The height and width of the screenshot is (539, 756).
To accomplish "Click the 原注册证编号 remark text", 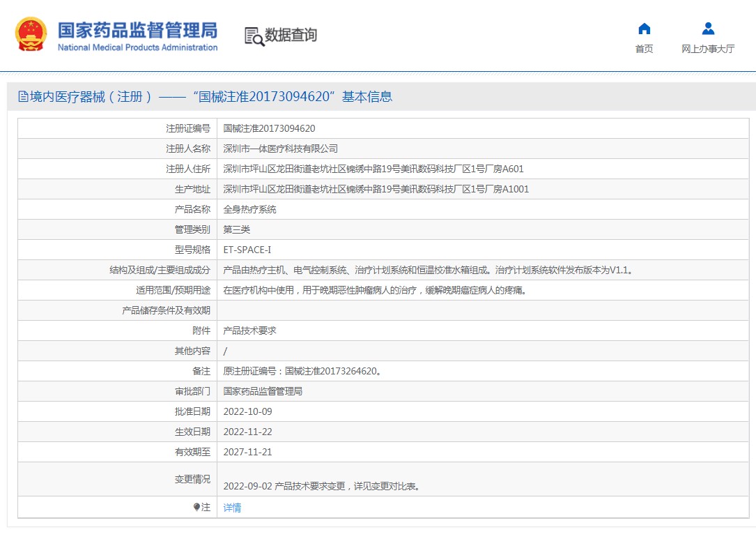I will click(302, 371).
